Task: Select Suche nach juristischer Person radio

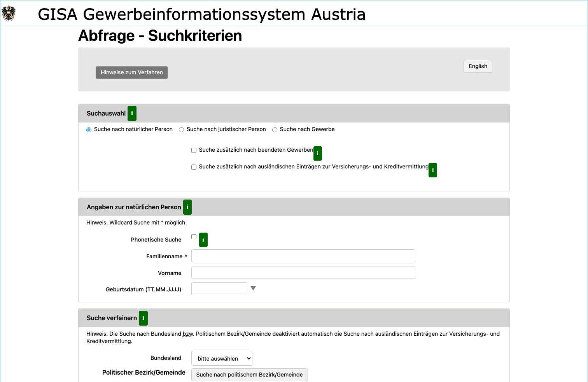Action: tap(181, 130)
